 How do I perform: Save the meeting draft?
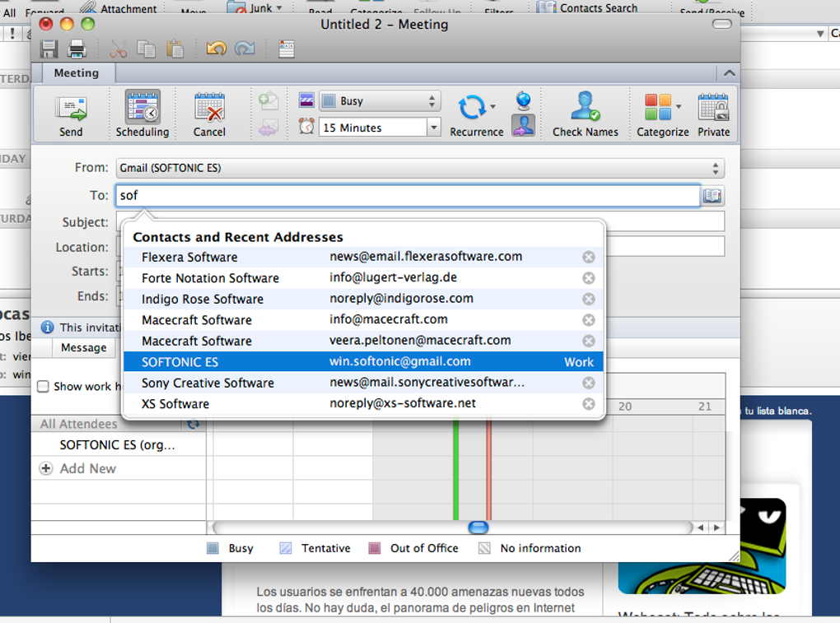click(47, 49)
